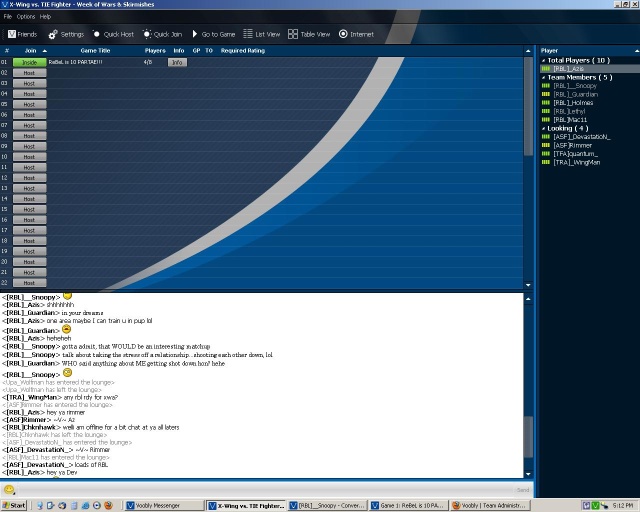Open the Friends list from toolbar
Viewport: 640px width, 512px height.
tap(22, 34)
